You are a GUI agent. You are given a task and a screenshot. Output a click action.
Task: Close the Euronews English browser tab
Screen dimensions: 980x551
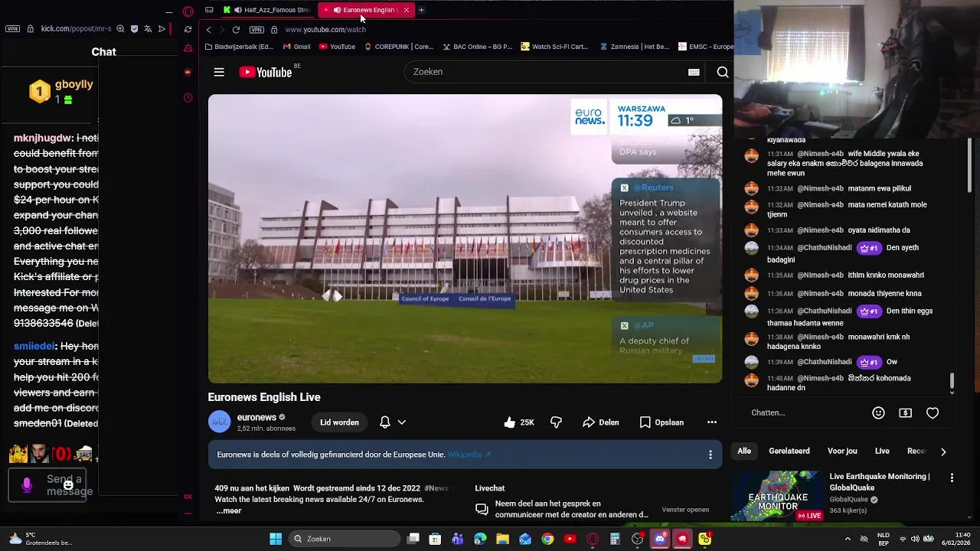[x=406, y=10]
